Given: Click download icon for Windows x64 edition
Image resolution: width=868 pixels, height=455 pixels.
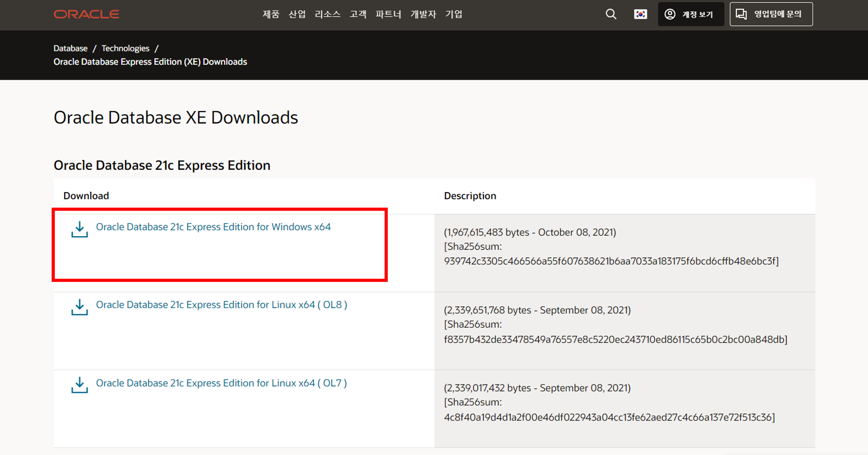Looking at the screenshot, I should (80, 229).
